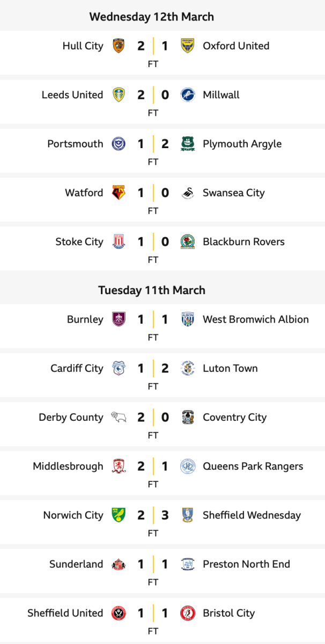Click the Leeds United crest icon
This screenshot has width=325, height=644.
point(119,95)
